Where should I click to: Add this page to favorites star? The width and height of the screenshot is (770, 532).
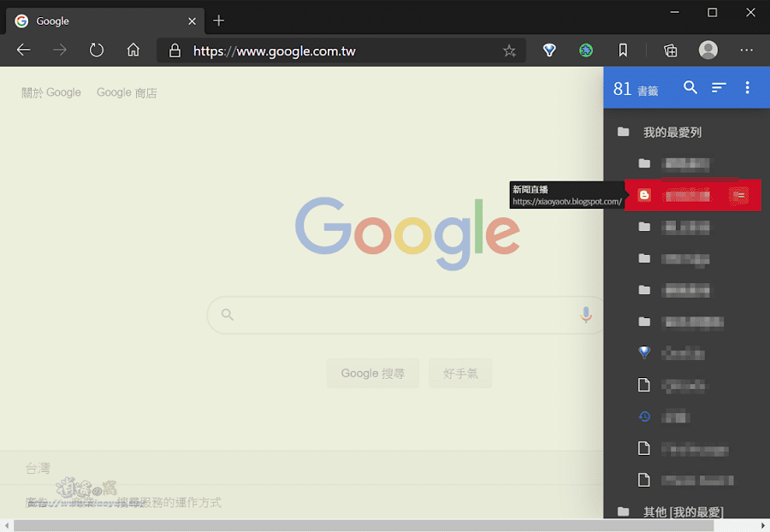point(509,50)
